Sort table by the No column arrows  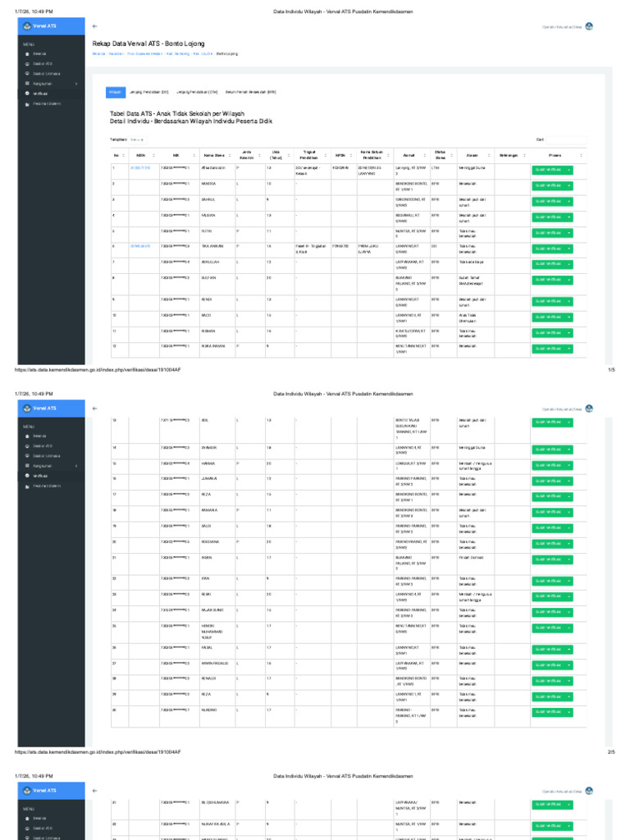tap(124, 155)
